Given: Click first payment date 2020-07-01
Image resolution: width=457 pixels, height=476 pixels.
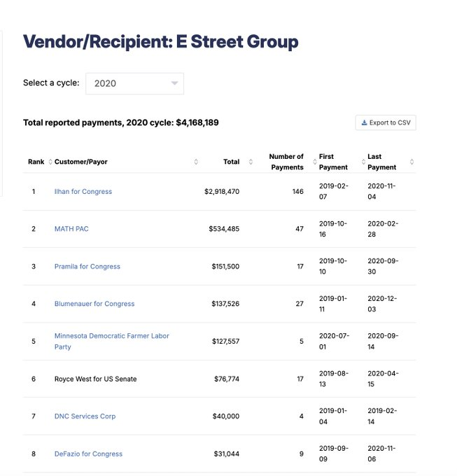Looking at the screenshot, I should tap(334, 341).
